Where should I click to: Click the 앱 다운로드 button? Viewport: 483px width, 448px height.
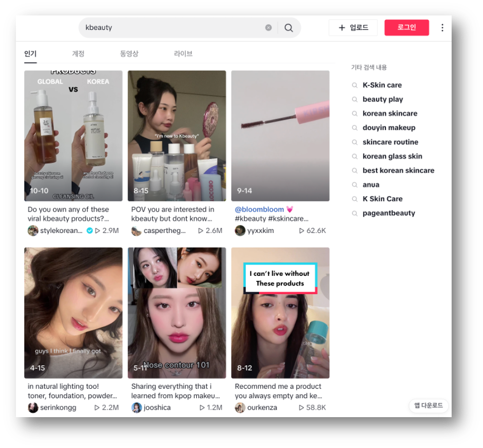[429, 405]
